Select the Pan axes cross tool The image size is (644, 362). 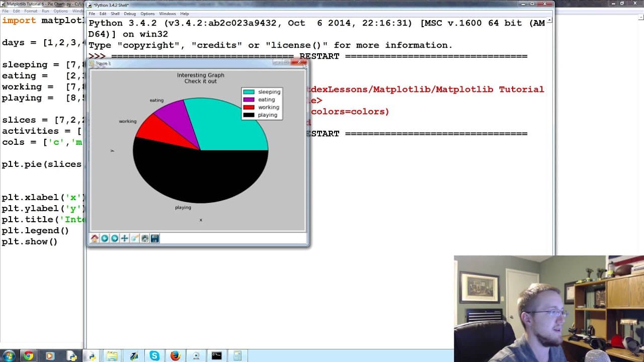[125, 238]
